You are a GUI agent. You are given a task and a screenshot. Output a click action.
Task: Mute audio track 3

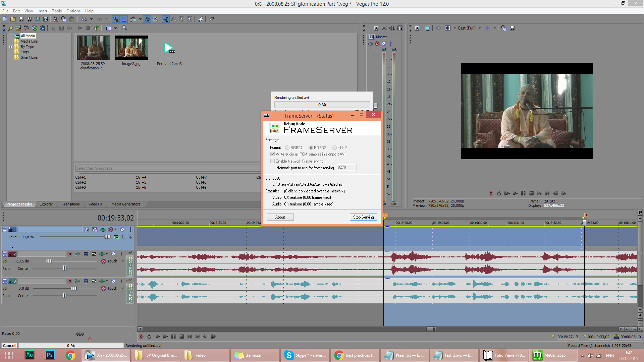click(x=113, y=281)
